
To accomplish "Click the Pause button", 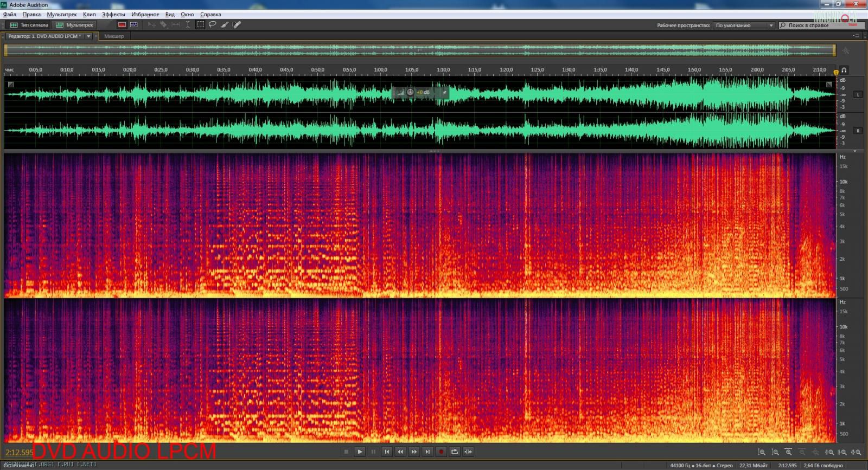I will pos(373,452).
